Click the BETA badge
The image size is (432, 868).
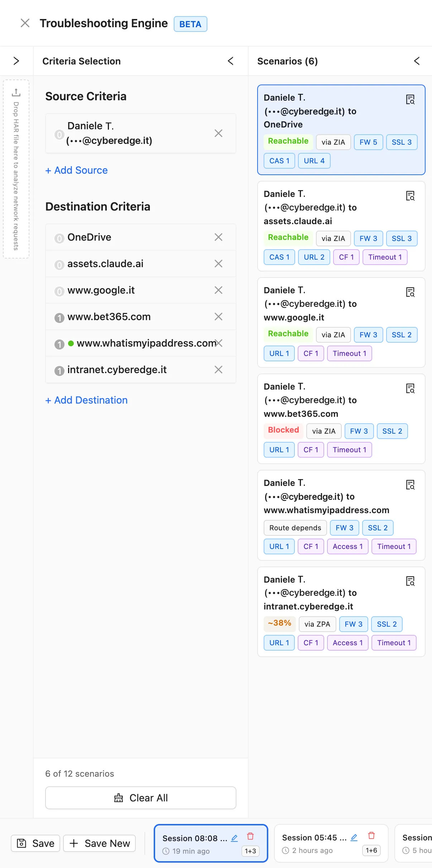pos(191,24)
